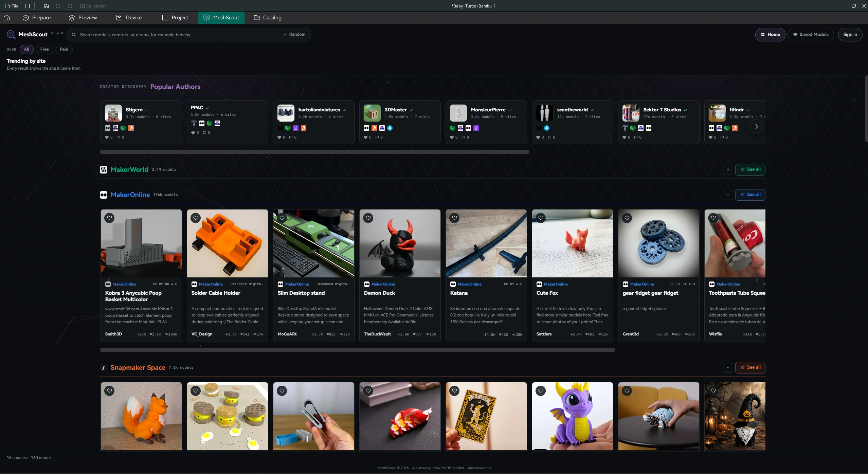Viewport: 868px width, 474px height.
Task: Open the Slim Desktop stand thumbnail
Action: (x=314, y=243)
